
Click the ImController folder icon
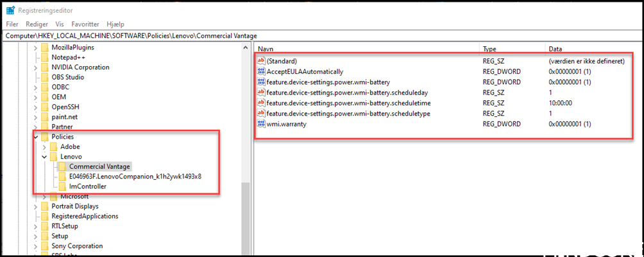click(x=62, y=186)
